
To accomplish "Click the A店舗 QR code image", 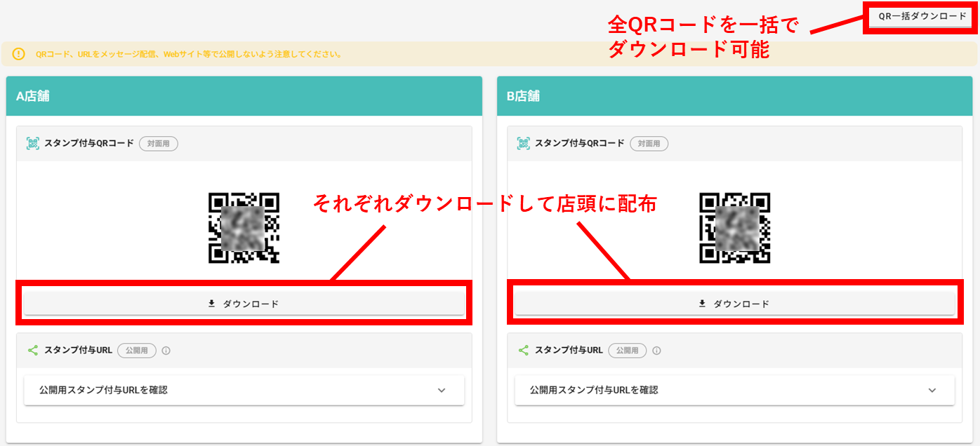I will click(244, 229).
